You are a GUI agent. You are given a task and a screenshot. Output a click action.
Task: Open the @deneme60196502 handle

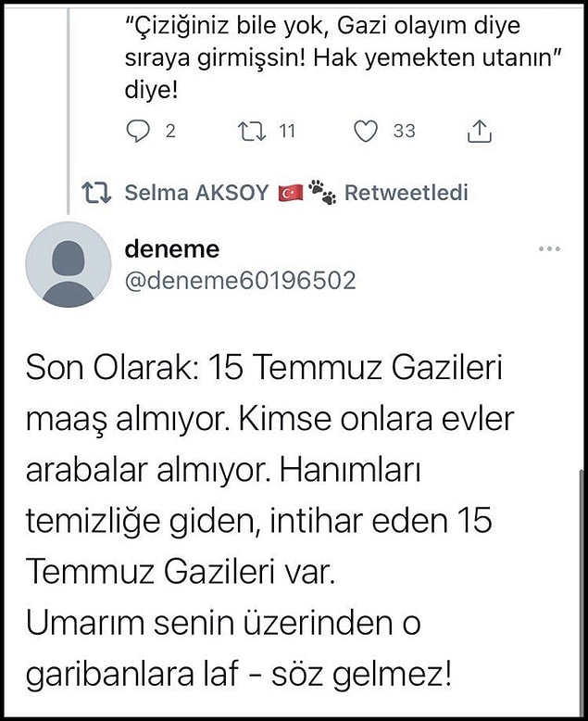(240, 281)
